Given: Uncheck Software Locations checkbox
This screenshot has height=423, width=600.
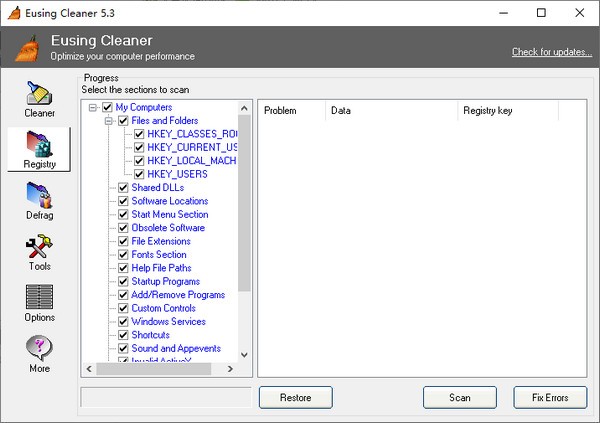Looking at the screenshot, I should (123, 201).
